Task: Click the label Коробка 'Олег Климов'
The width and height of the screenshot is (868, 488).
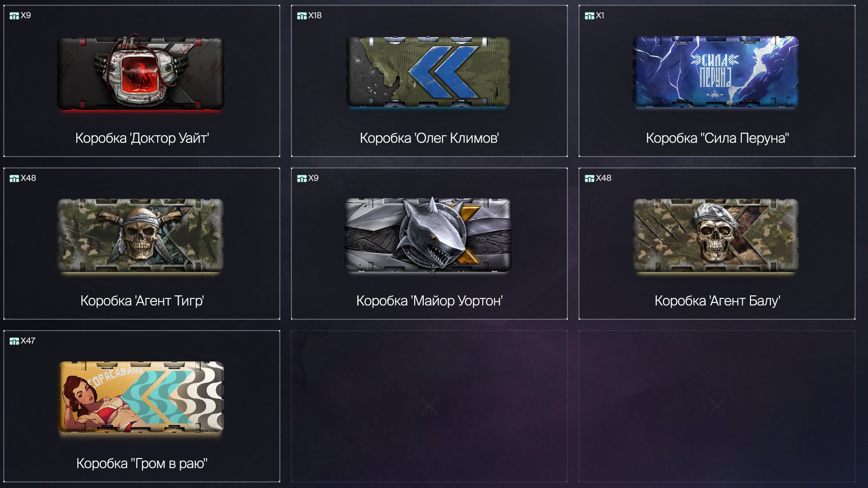Action: (429, 138)
